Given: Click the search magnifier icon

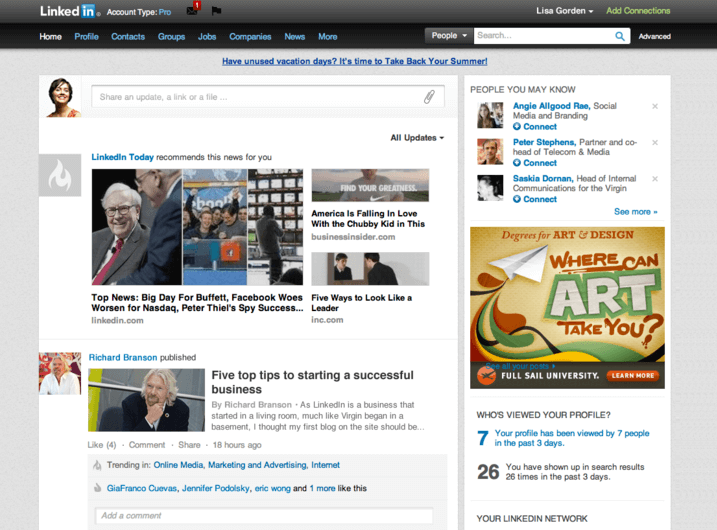Looking at the screenshot, I should (620, 36).
